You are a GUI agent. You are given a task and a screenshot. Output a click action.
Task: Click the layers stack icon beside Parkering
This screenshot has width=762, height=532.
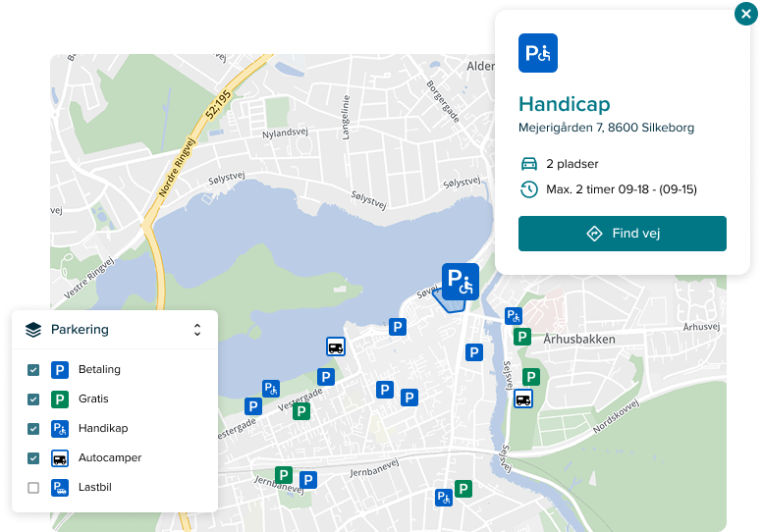point(33,330)
